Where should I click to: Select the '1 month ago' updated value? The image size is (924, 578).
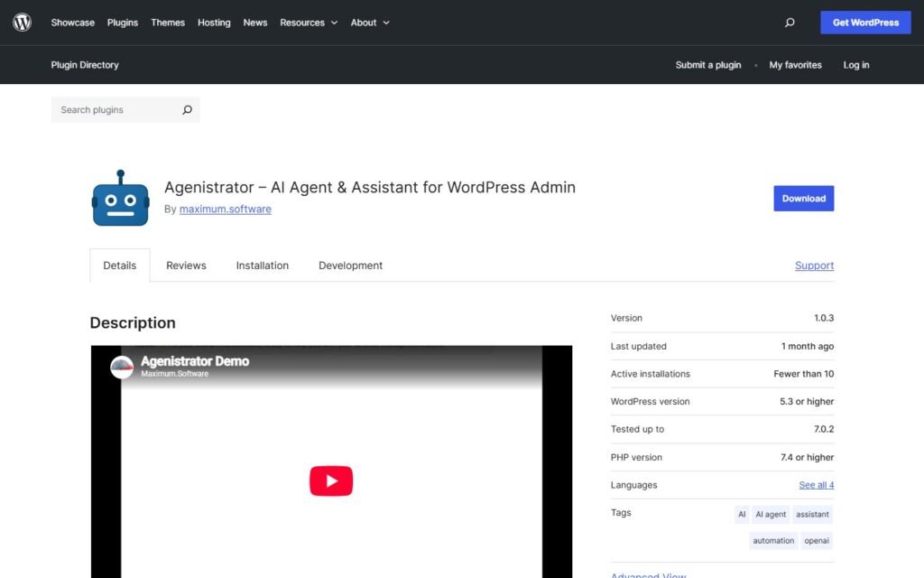point(808,346)
